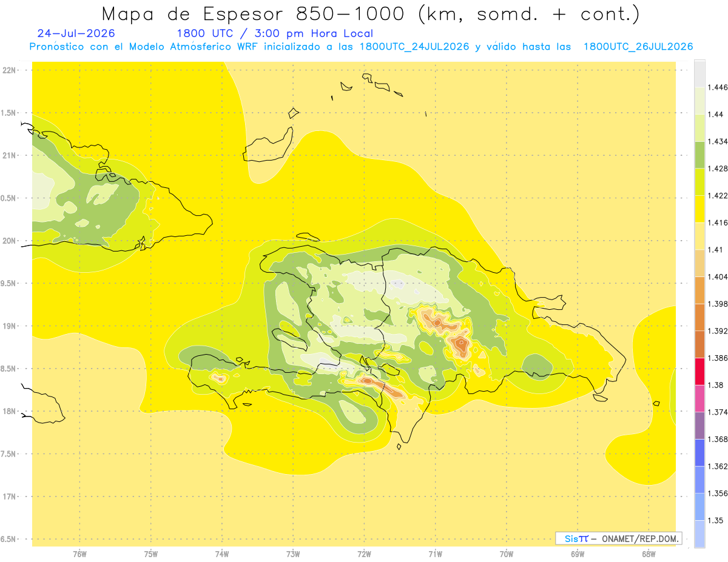Click the colorbar value '1.38'
Image resolution: width=728 pixels, height=562 pixels.
click(x=715, y=385)
